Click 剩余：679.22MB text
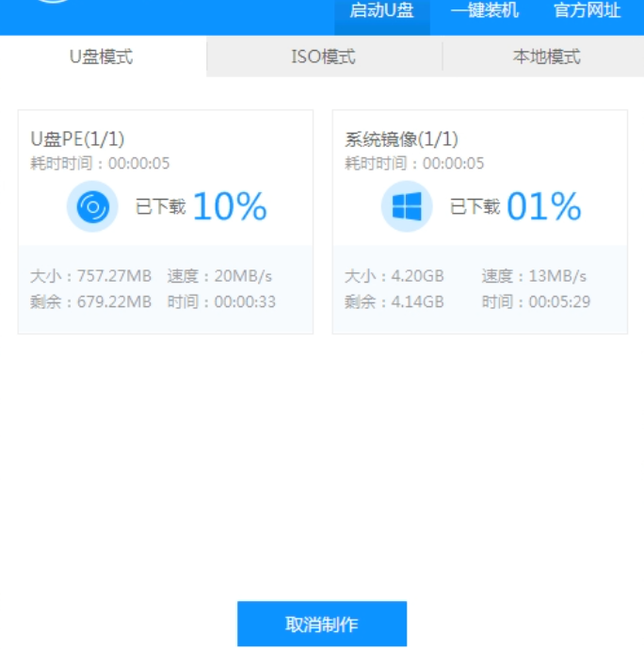 pos(91,301)
